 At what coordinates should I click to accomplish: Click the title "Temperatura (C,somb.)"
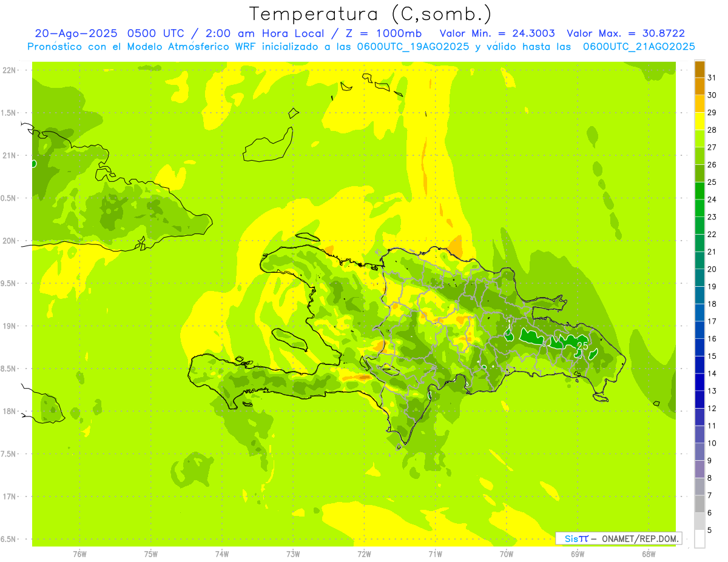[371, 13]
